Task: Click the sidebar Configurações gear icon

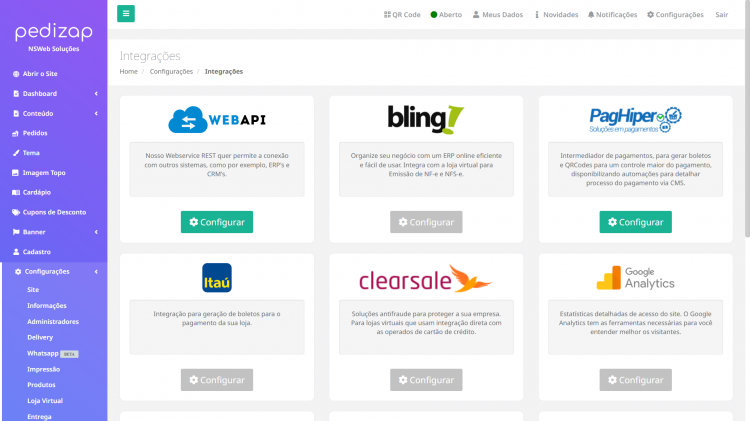Action: click(18, 272)
